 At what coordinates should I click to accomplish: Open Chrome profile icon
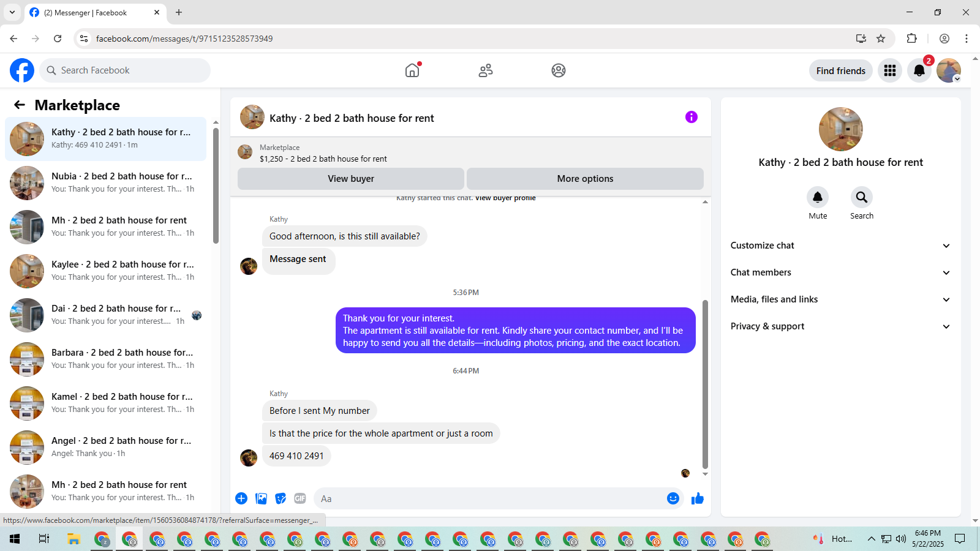pyautogui.click(x=944, y=39)
